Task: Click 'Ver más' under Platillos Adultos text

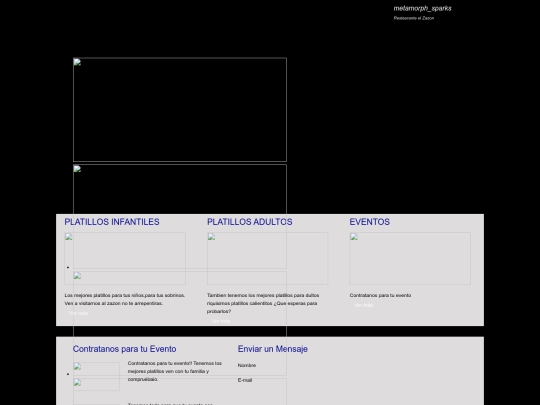Action: (x=221, y=321)
